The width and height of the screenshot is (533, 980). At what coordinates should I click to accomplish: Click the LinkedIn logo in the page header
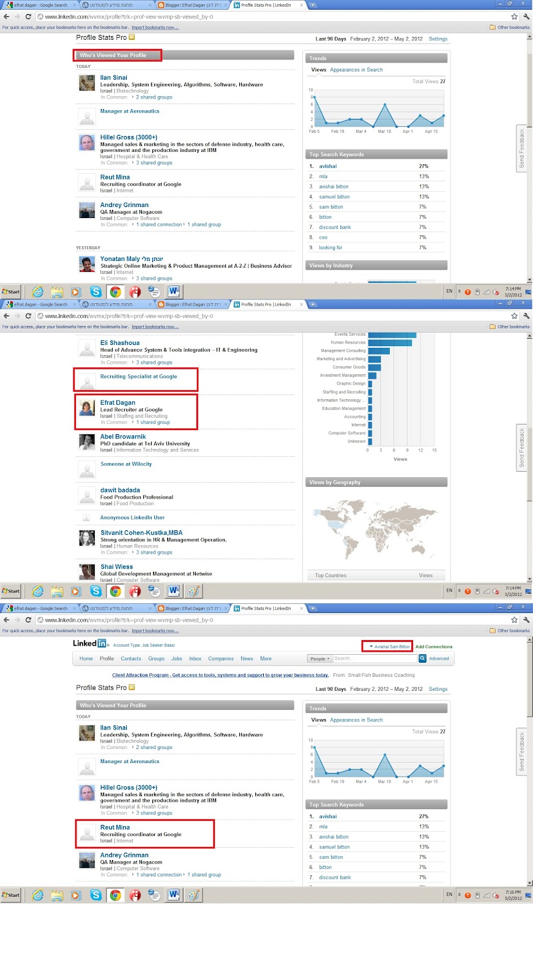(x=89, y=643)
